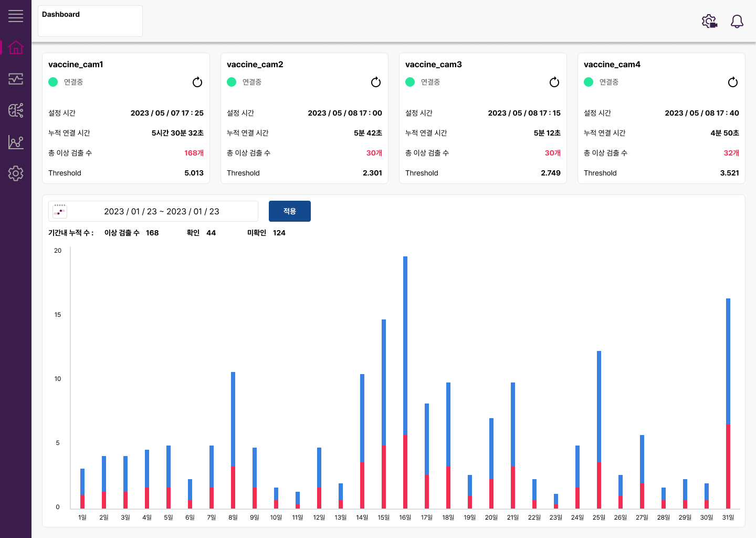This screenshot has height=538, width=756.
Task: Click the 23일 x-axis label
Action: (x=556, y=518)
